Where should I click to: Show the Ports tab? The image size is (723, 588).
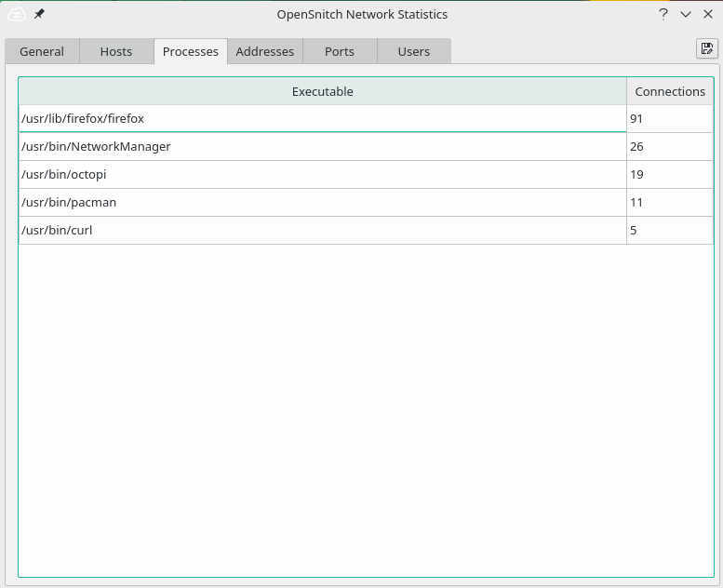(340, 51)
